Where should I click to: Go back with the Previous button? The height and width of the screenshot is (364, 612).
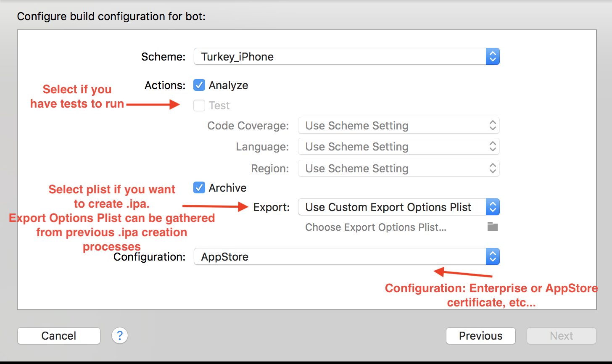[480, 336]
